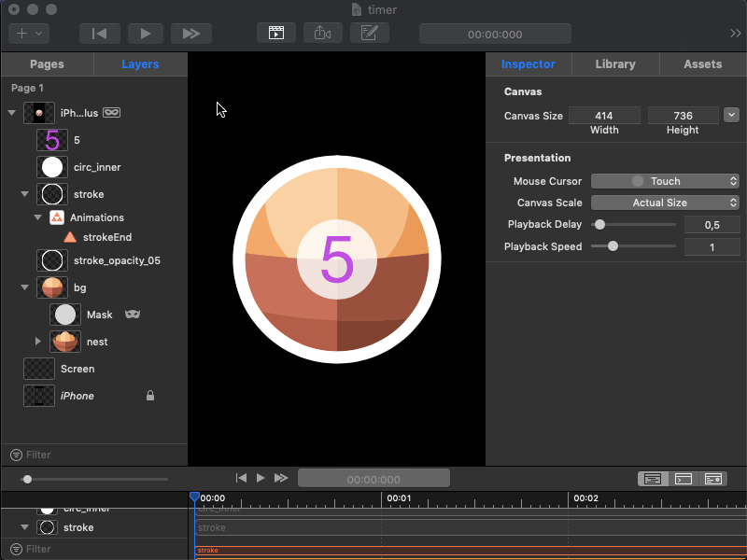Click the Animations icon
The width and height of the screenshot is (747, 560).
click(x=57, y=217)
